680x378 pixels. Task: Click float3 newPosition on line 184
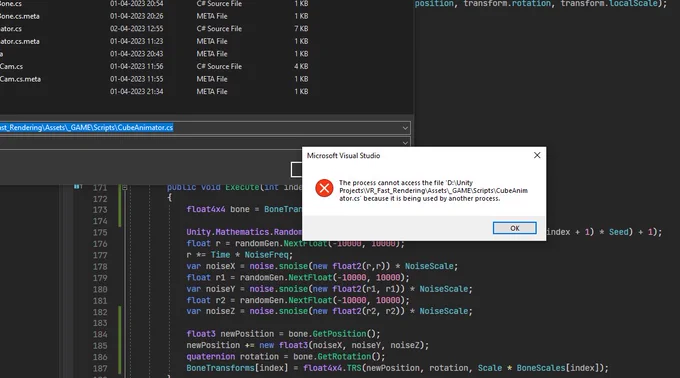pyautogui.click(x=230, y=334)
